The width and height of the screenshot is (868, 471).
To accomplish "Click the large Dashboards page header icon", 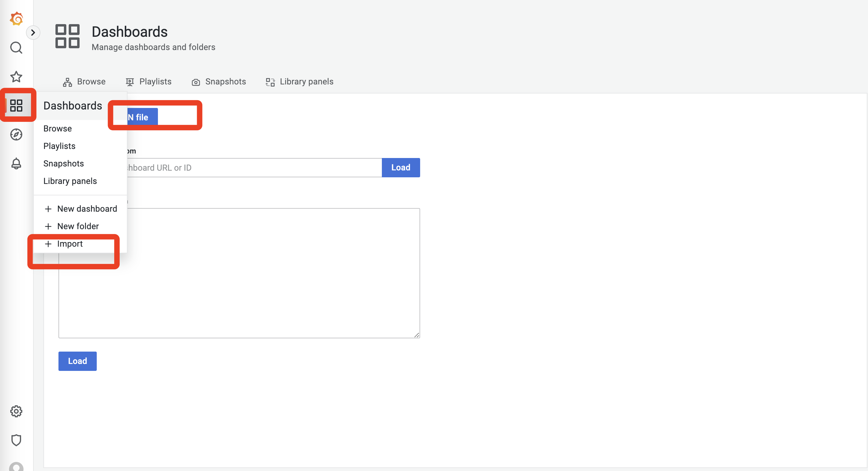I will [68, 36].
